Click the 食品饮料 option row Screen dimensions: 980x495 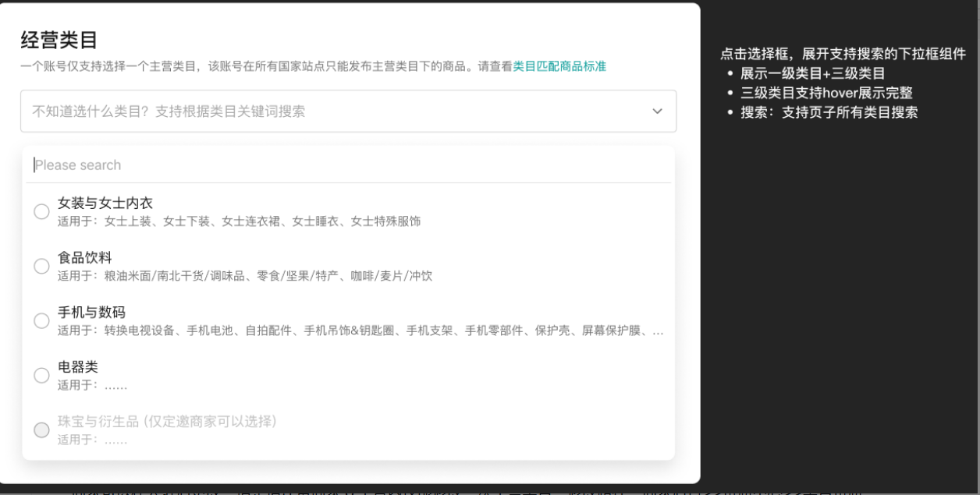(x=84, y=257)
